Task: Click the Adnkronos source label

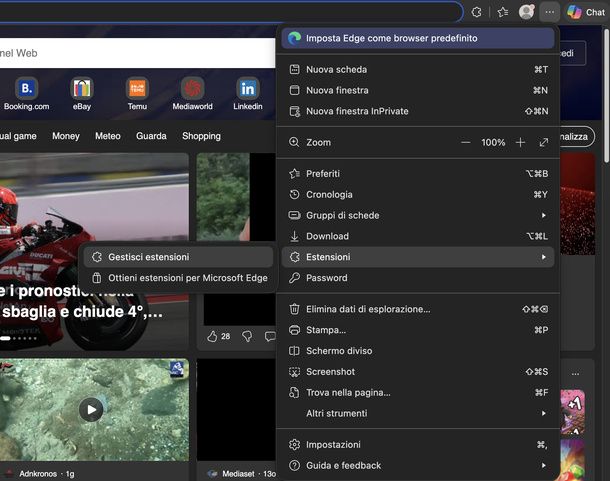Action: click(x=38, y=474)
